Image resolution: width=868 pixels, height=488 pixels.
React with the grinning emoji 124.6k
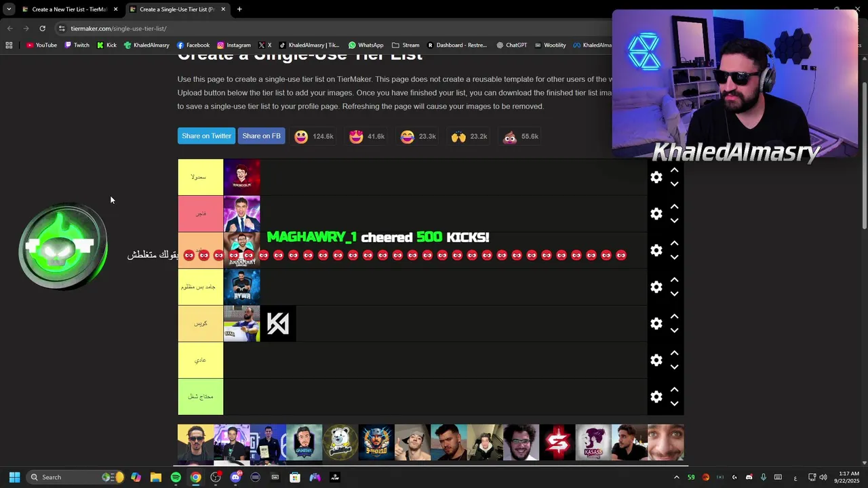[x=313, y=136]
